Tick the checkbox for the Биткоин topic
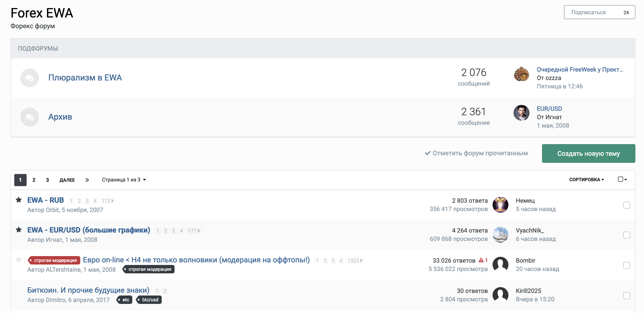Viewport: 644px width, 313px height. point(626,296)
